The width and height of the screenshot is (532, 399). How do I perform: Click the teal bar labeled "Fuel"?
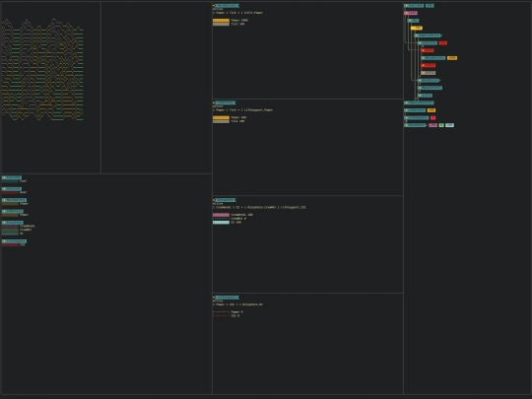[x=10, y=181]
